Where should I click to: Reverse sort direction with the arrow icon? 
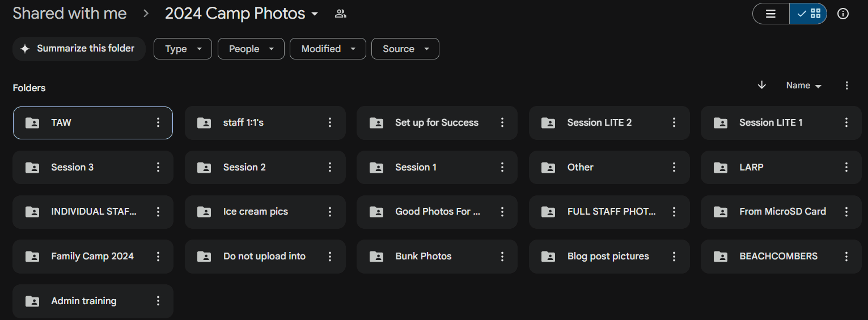pyautogui.click(x=762, y=85)
